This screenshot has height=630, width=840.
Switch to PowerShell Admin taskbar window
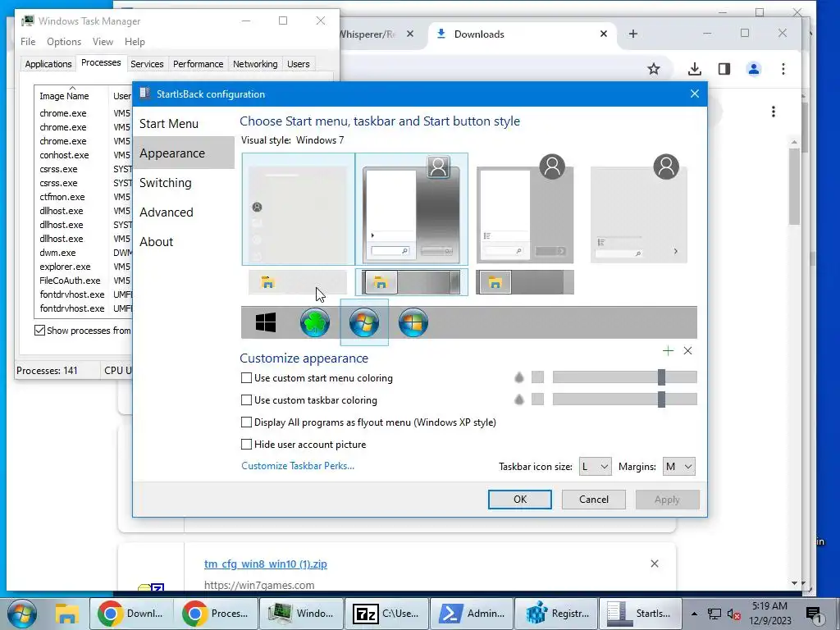click(472, 614)
